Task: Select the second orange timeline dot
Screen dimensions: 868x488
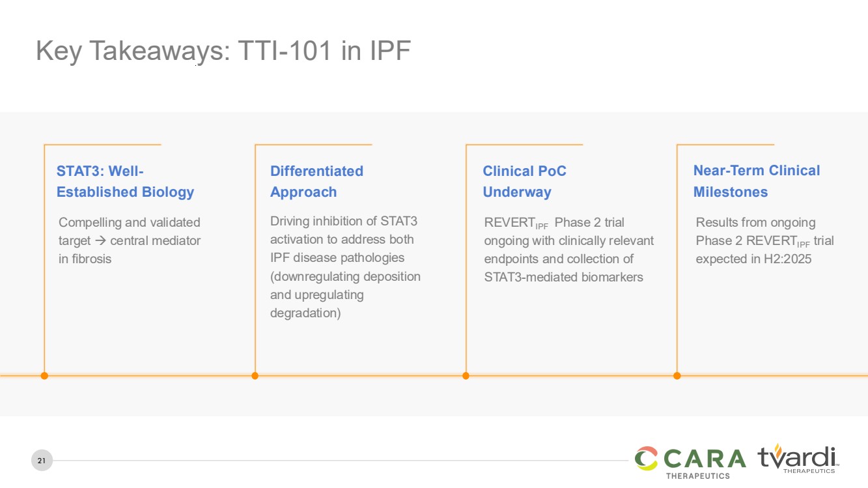Action: point(255,375)
